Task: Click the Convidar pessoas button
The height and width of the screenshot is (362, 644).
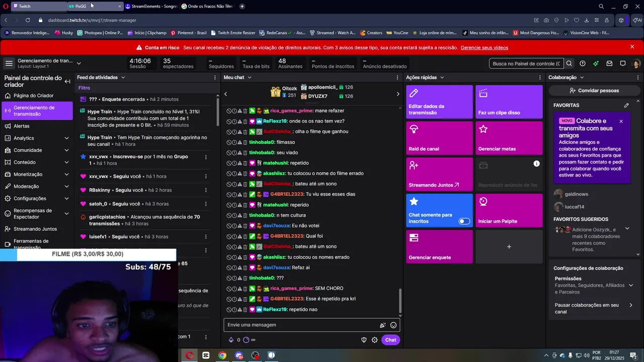Action: click(594, 90)
